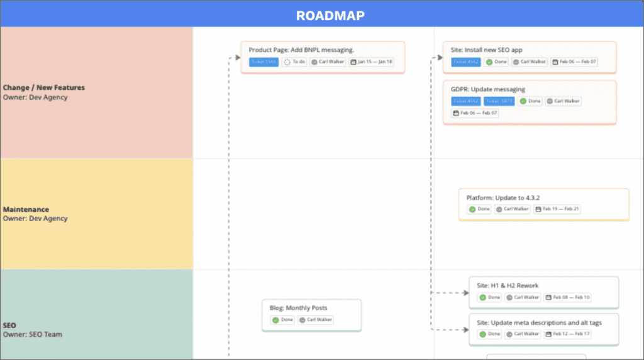This screenshot has height=360, width=644.
Task: Click the Feb 08 — Feb 10 date range
Action: point(571,297)
